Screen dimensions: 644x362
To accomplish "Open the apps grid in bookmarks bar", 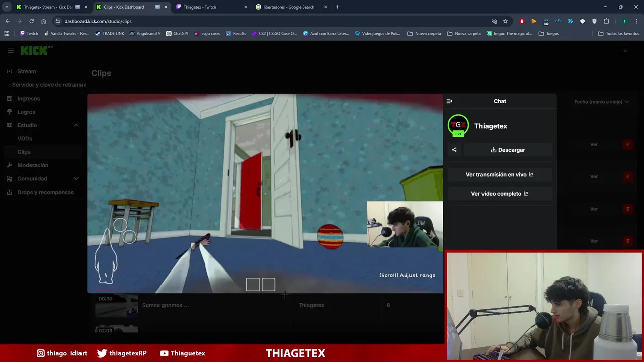I will tap(7, 34).
